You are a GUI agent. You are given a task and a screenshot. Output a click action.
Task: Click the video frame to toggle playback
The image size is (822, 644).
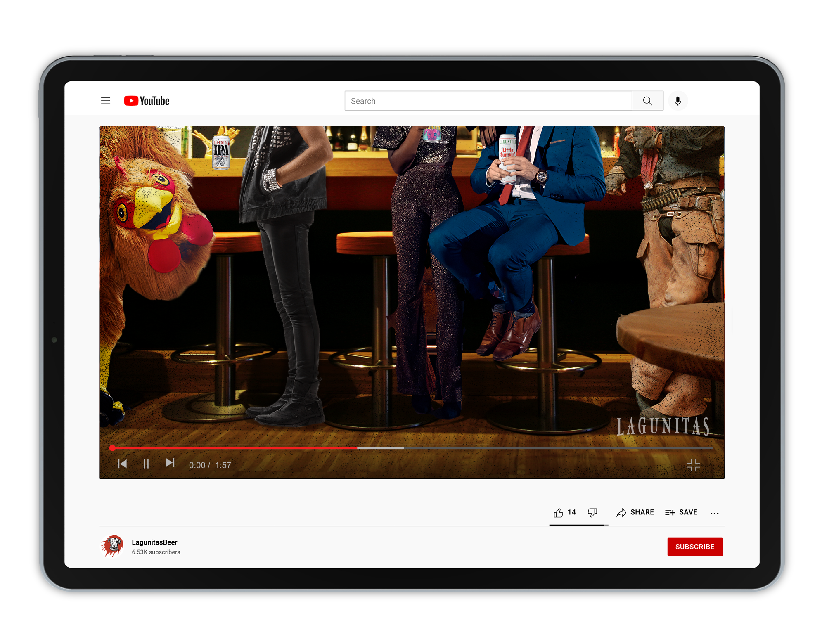412,289
